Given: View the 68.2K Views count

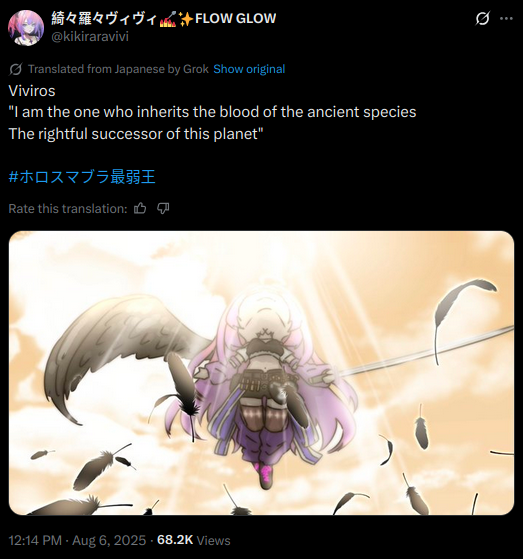Looking at the screenshot, I should [194, 540].
